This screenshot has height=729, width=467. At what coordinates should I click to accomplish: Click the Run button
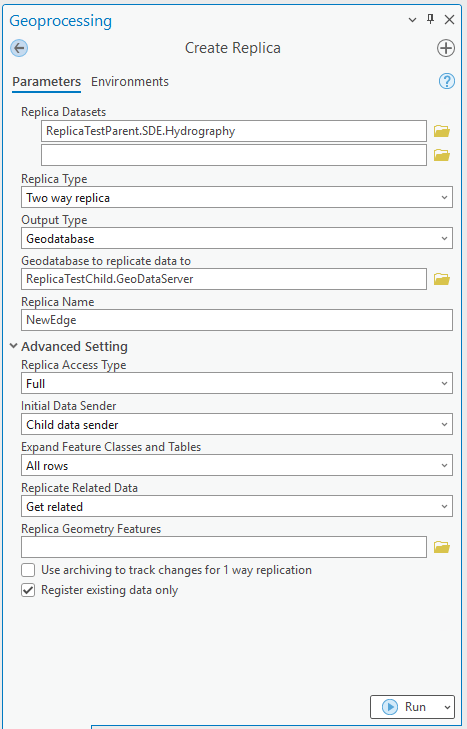point(404,707)
